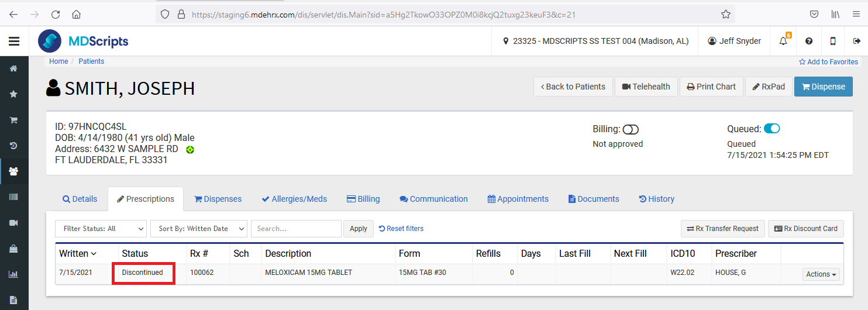Open the hamburger navigation menu

tap(14, 41)
